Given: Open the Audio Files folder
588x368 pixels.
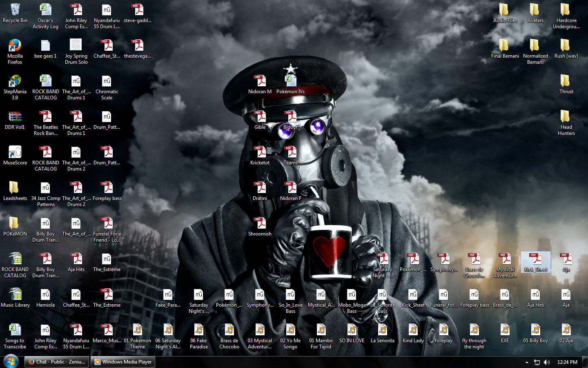Looking at the screenshot, I should 505,13.
